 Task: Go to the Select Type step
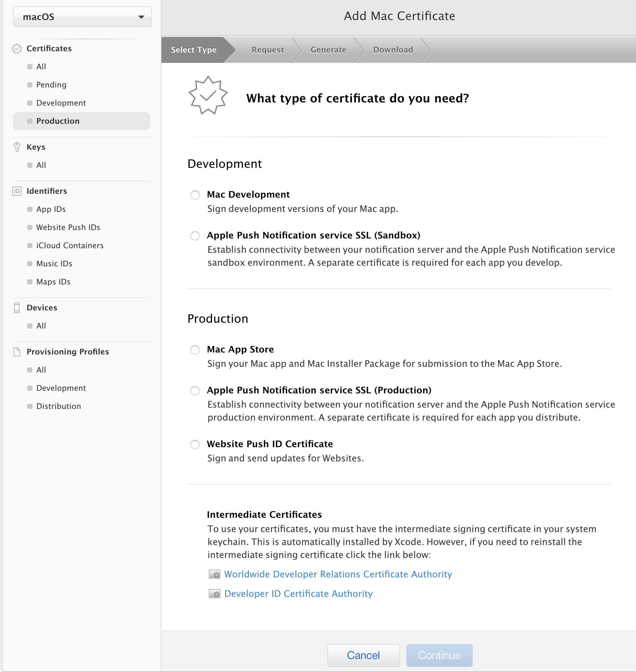click(x=194, y=50)
